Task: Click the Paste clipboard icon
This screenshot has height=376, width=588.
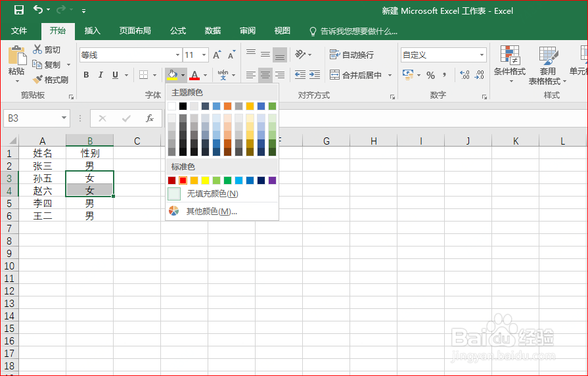Action: click(16, 55)
